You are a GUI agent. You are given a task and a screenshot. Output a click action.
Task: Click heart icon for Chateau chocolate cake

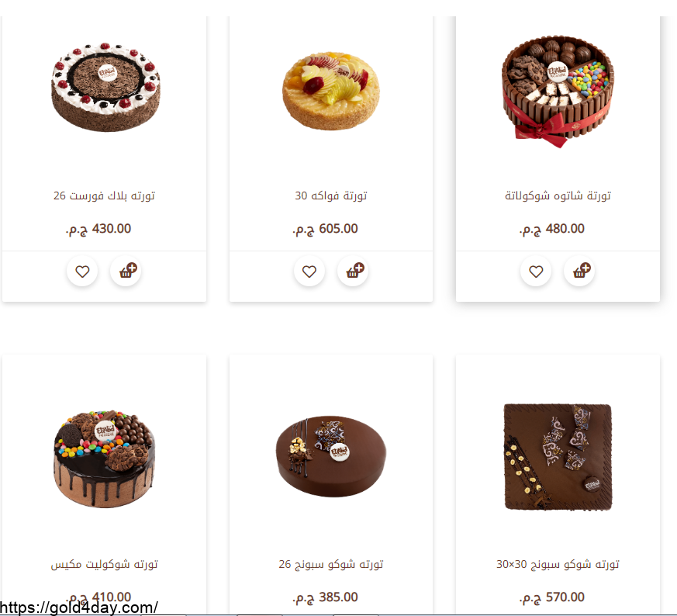pos(536,272)
